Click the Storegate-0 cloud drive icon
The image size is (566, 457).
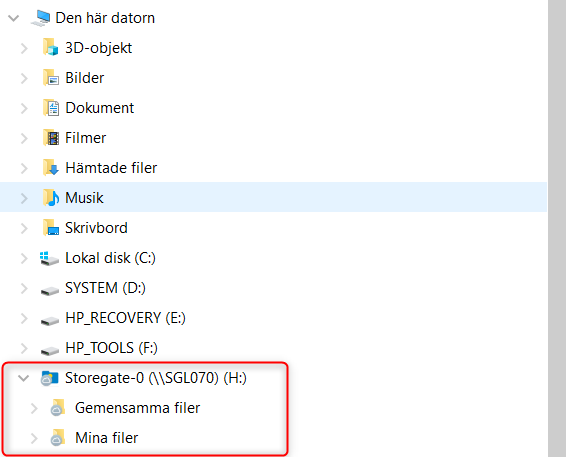[49, 378]
